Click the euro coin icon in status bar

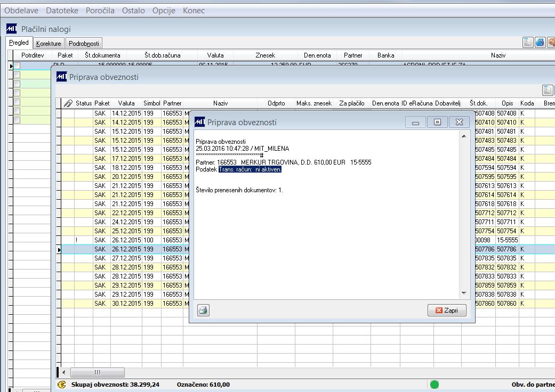62,384
